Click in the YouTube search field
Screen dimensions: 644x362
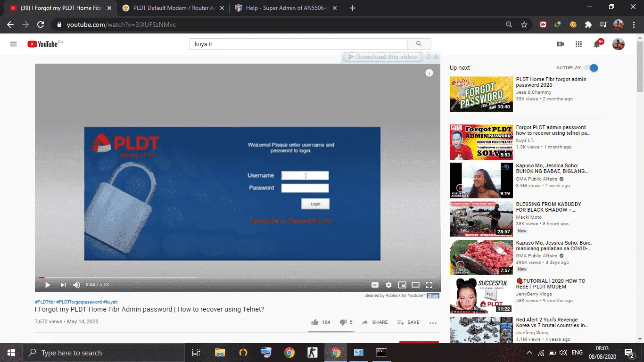[298, 44]
